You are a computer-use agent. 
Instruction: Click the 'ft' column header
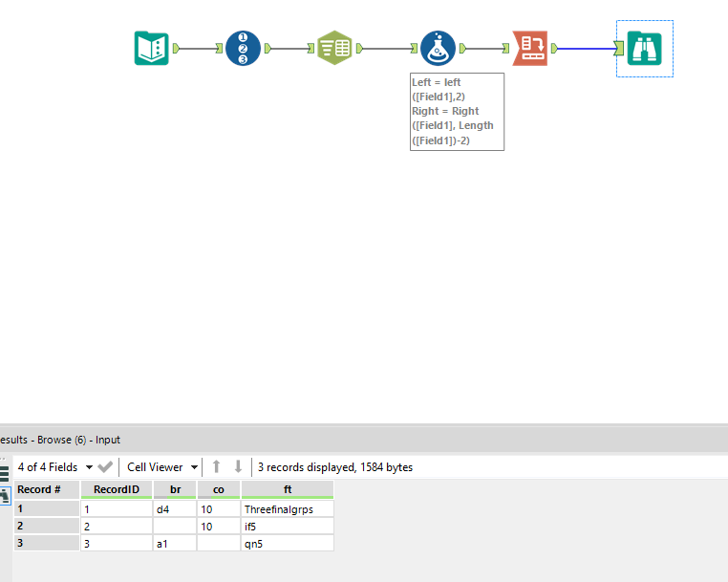[288, 489]
